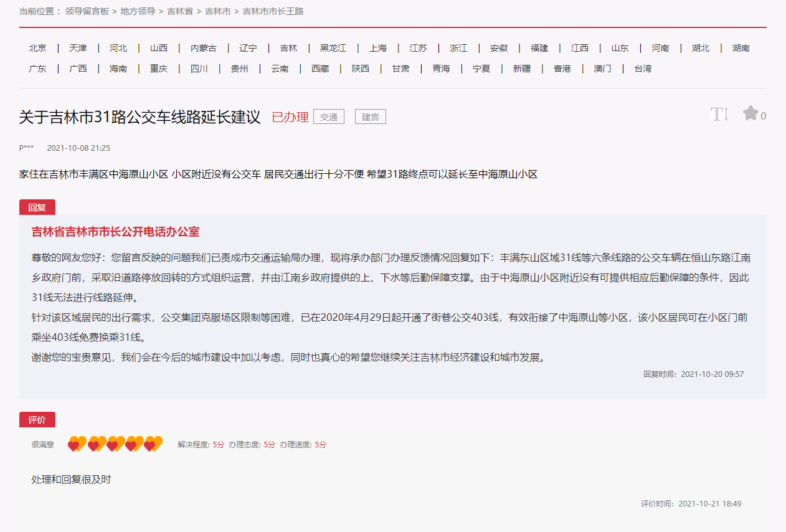Choose 广东 from the province list
Image resolution: width=786 pixels, height=532 pixels.
(37, 69)
